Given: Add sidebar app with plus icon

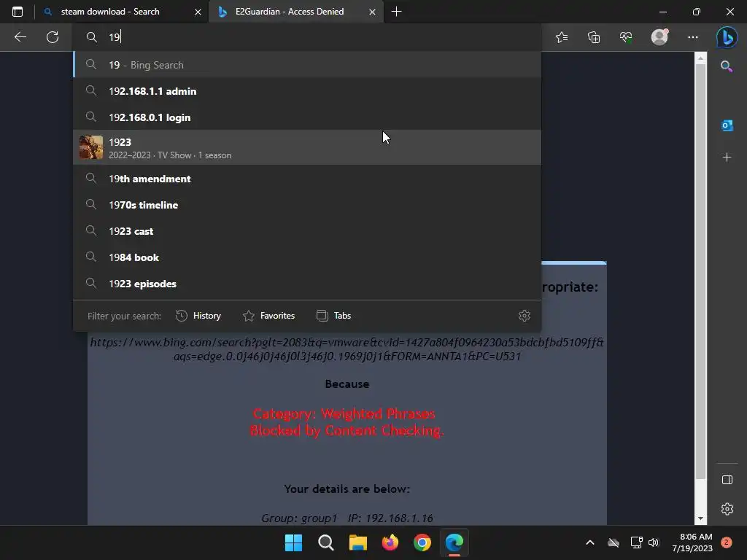Looking at the screenshot, I should coord(727,157).
